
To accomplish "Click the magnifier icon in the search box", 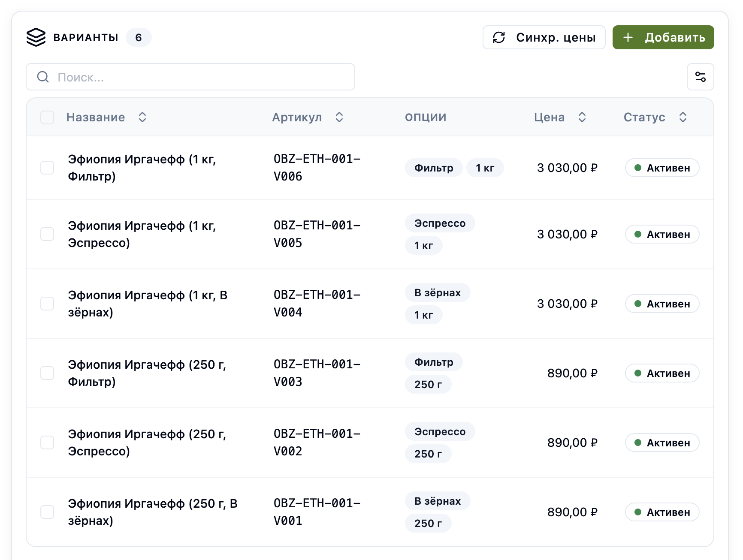I will 43,77.
